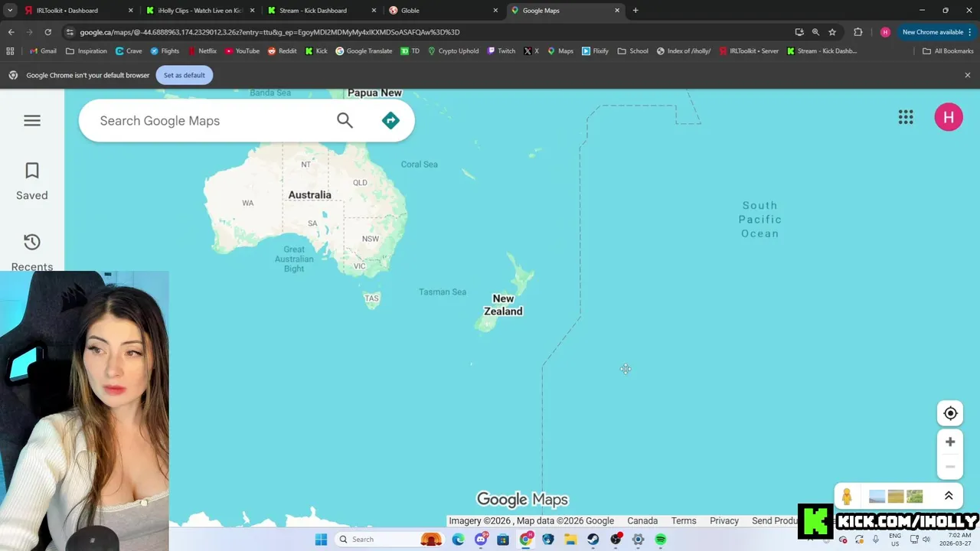Open the Google apps grid
Viewport: 980px width, 551px height.
[906, 117]
